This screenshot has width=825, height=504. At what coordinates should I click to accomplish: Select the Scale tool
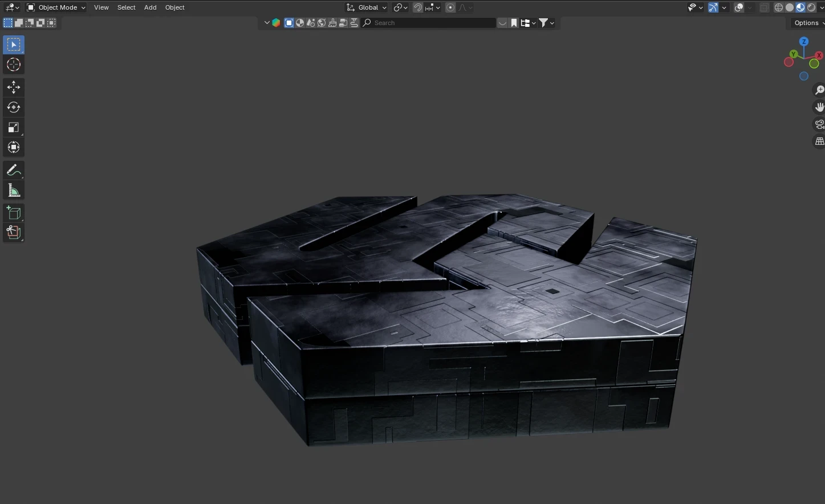click(14, 127)
